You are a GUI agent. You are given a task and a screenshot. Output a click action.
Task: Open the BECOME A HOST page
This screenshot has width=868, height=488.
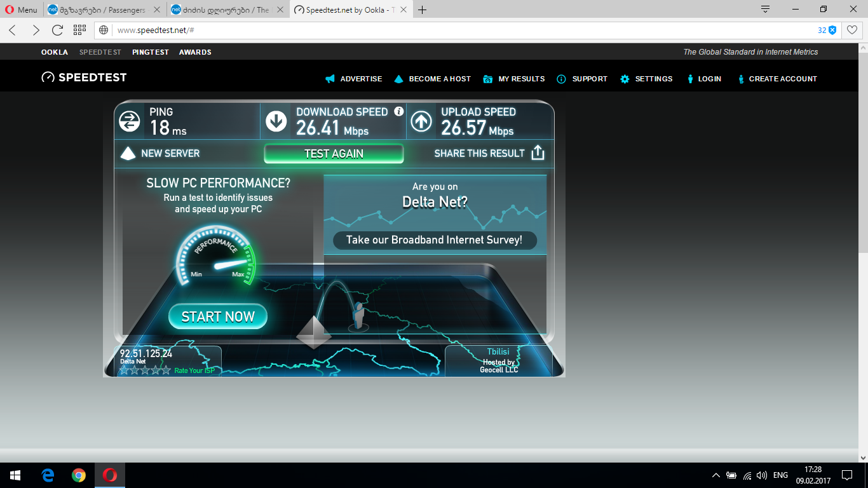point(440,79)
